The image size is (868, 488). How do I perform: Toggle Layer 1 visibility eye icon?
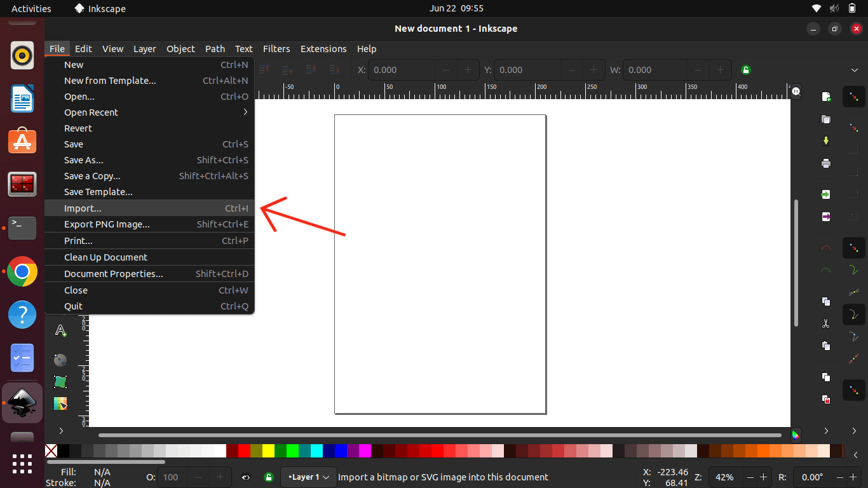click(246, 477)
